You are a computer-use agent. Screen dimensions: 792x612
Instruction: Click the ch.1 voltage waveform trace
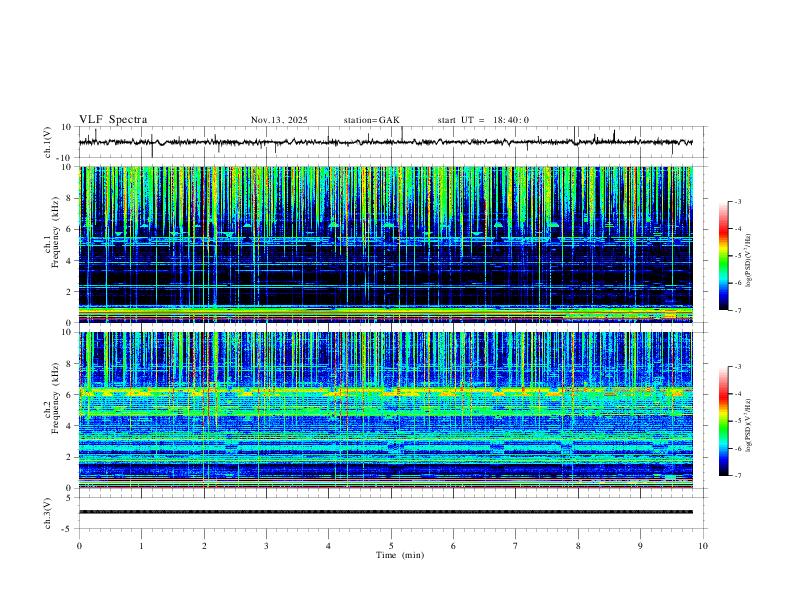point(385,142)
